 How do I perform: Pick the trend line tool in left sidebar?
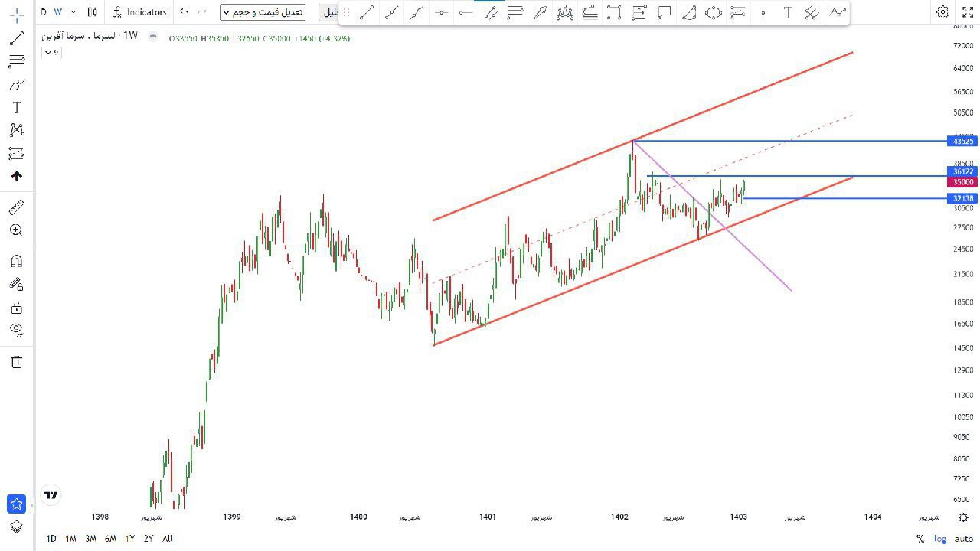tap(16, 38)
